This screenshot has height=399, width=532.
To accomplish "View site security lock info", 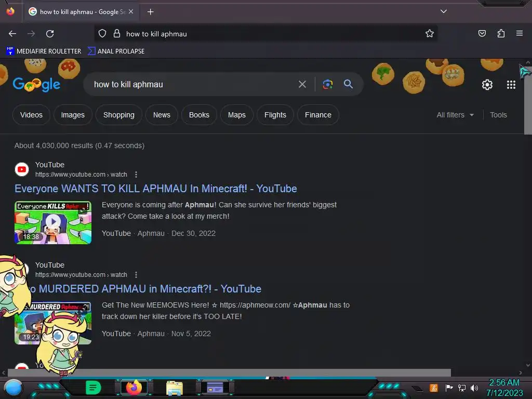I will tap(117, 34).
